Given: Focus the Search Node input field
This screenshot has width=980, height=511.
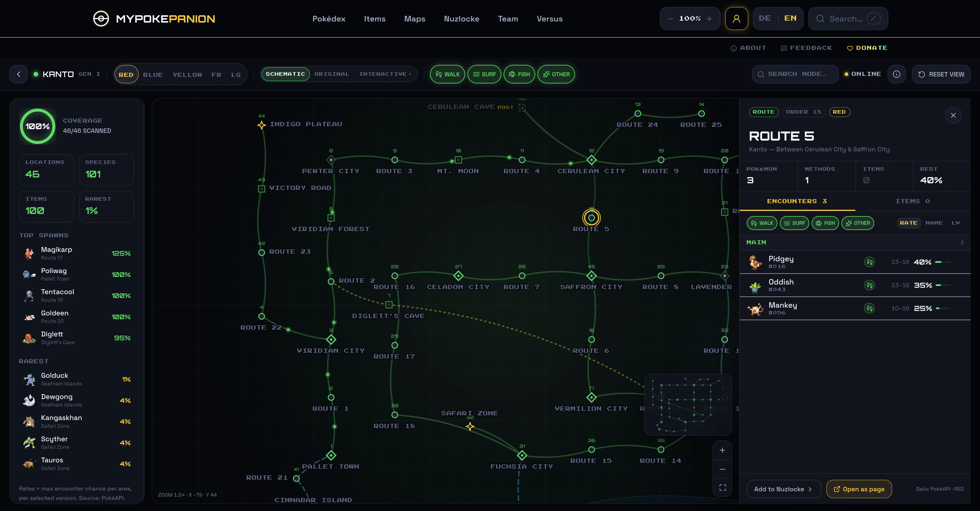Looking at the screenshot, I should click(x=795, y=74).
